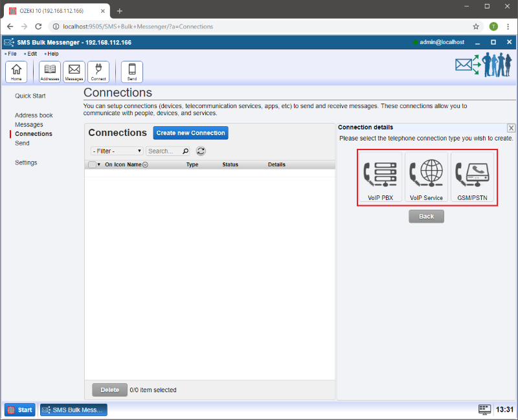Expand the Name column sort arrow
The height and width of the screenshot is (420, 518).
coord(145,165)
